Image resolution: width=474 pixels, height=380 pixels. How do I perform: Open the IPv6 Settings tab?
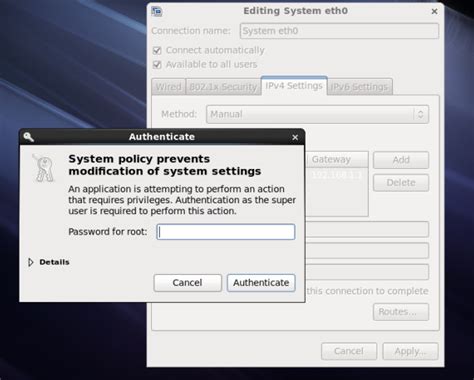click(x=359, y=87)
